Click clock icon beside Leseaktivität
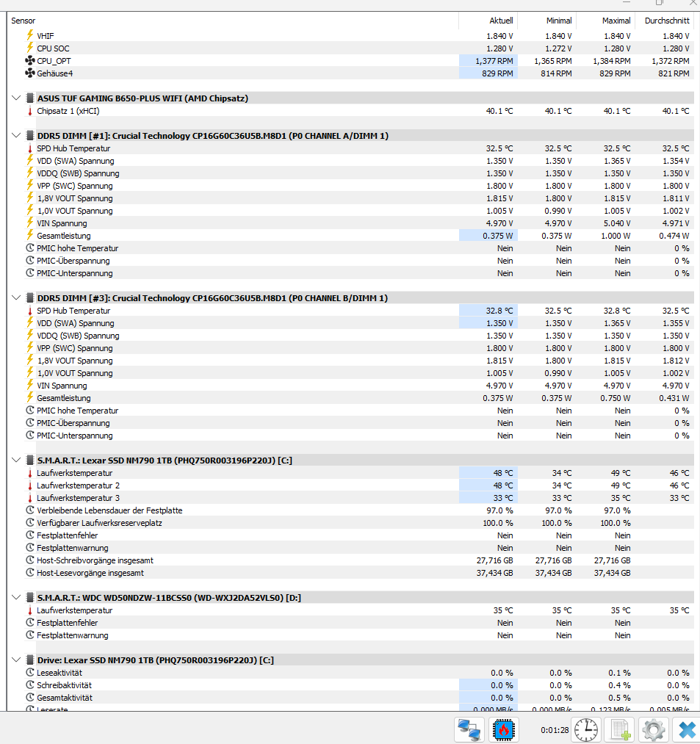Image resolution: width=700 pixels, height=744 pixels. point(30,672)
